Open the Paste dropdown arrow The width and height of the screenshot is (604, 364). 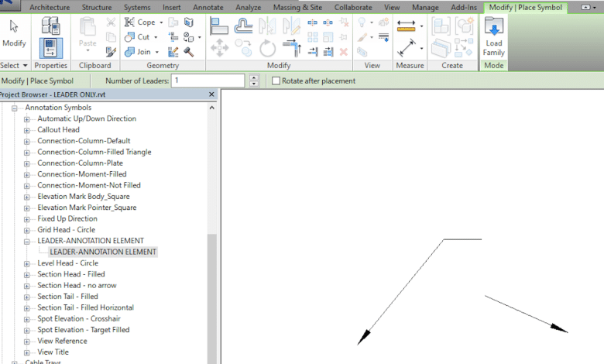point(88,50)
